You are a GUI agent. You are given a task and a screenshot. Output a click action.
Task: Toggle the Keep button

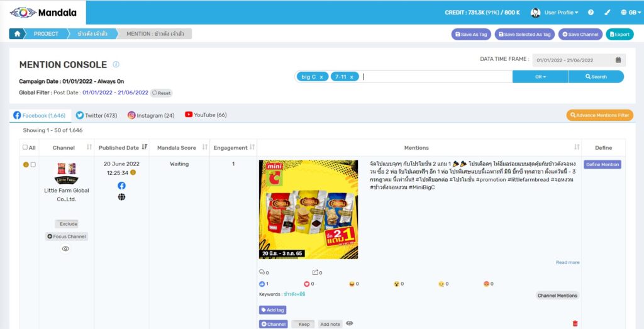pyautogui.click(x=304, y=324)
